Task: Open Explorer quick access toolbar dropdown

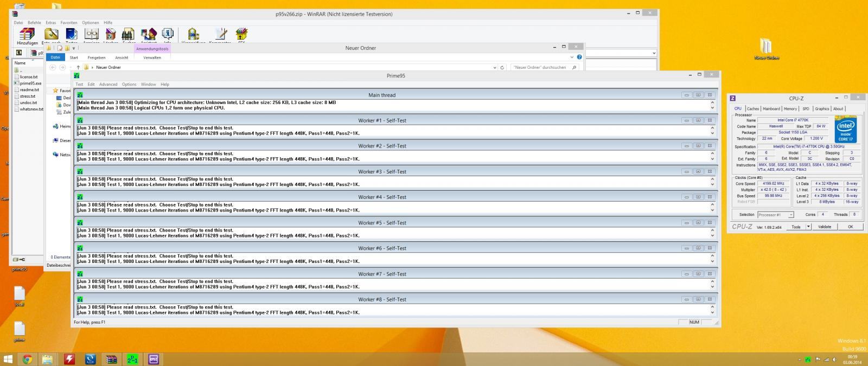Action: pyautogui.click(x=74, y=48)
